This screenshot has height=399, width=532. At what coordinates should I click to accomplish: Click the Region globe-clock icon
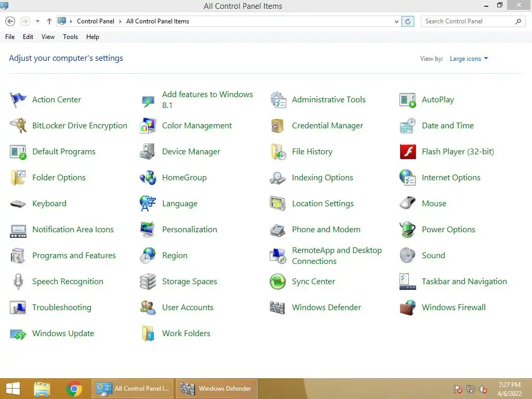tap(148, 256)
